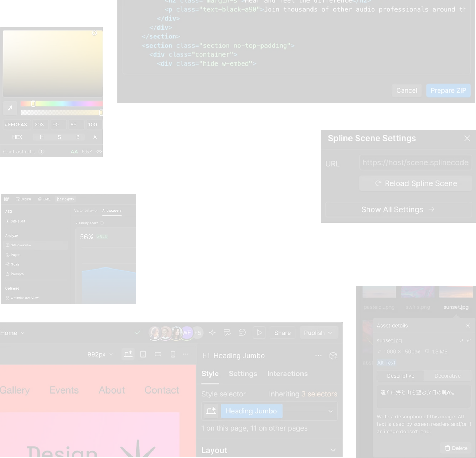Copy the sunset.jpg asset link icon
476x458 pixels.
469,340
